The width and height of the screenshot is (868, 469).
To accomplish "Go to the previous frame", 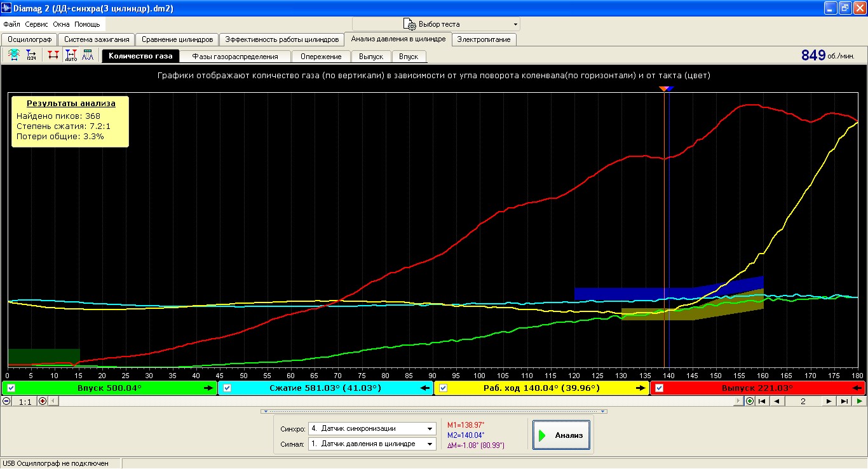I will [776, 401].
